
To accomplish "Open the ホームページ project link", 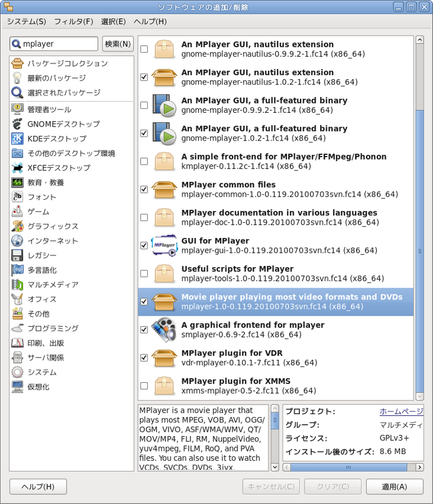I will pos(401,411).
